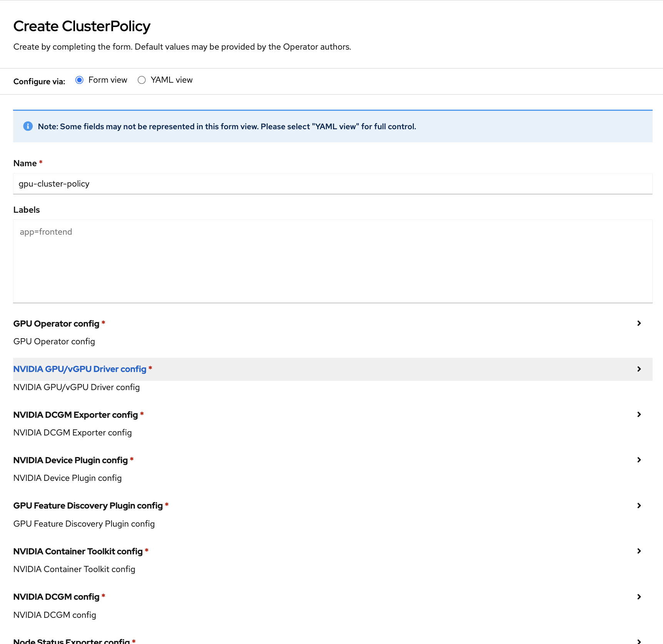The width and height of the screenshot is (663, 644).
Task: Open the GPU Operator config section heading
Action: (56, 324)
